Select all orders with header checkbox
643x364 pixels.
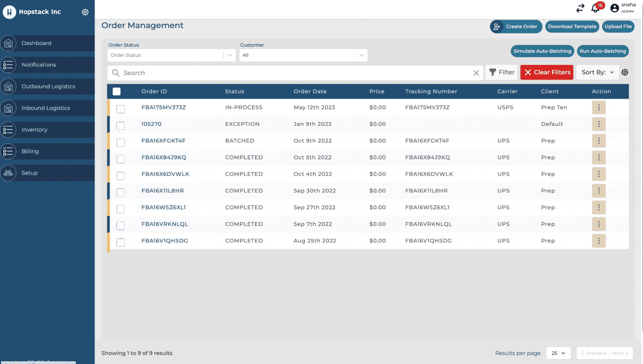click(x=117, y=92)
